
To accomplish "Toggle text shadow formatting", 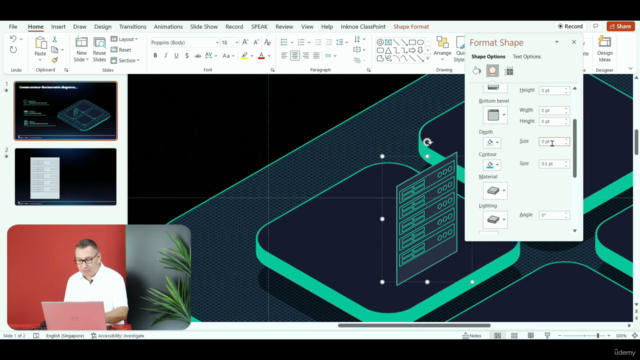I will pyautogui.click(x=187, y=56).
